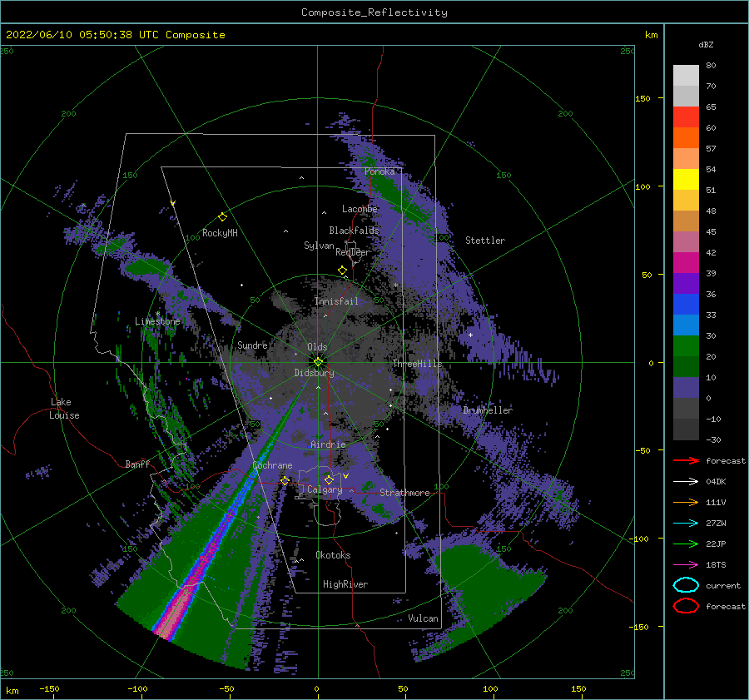Click the orange 111V arrow icon
Screen dimensions: 749x700
point(686,502)
